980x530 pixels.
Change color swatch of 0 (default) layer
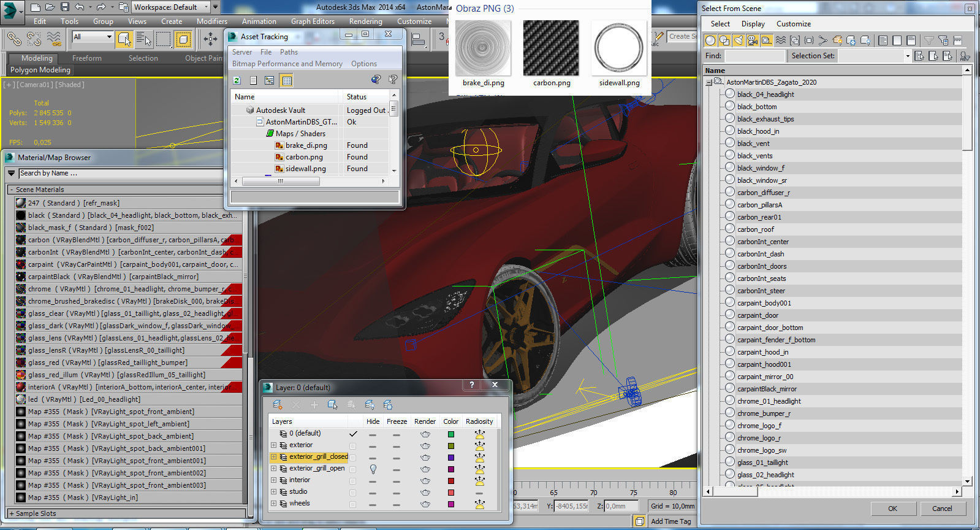[x=450, y=434]
